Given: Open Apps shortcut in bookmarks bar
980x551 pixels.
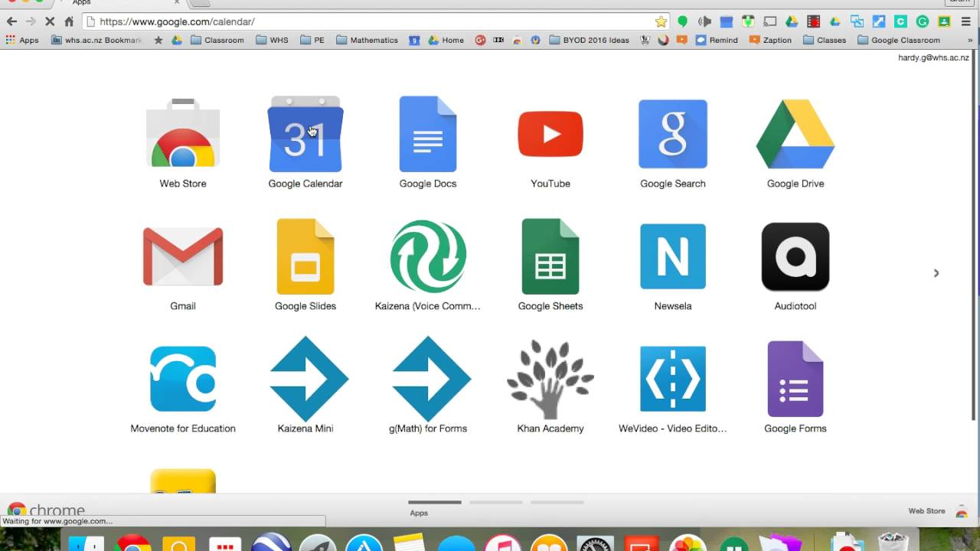Looking at the screenshot, I should coord(22,40).
